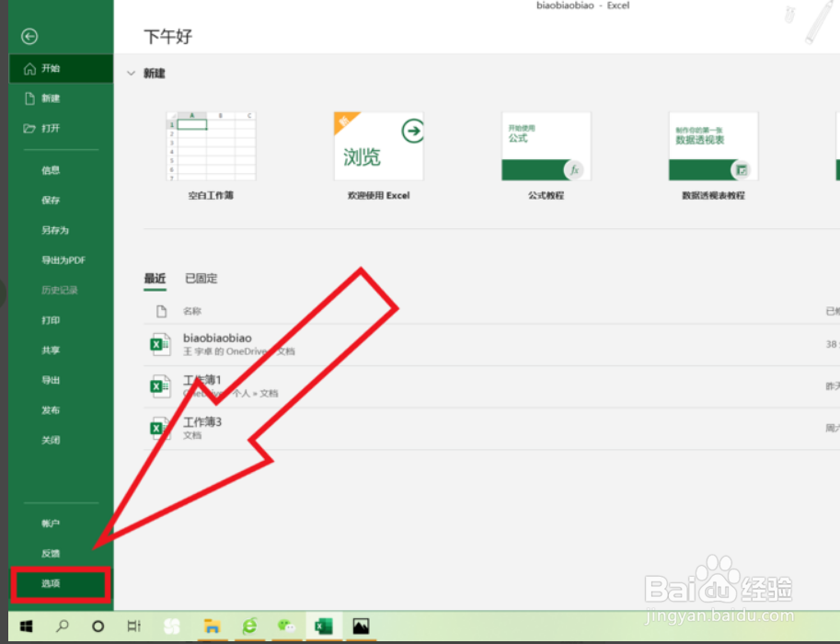This screenshot has width=840, height=644.
Task: Open the 开始 home item in sidebar
Action: point(61,69)
